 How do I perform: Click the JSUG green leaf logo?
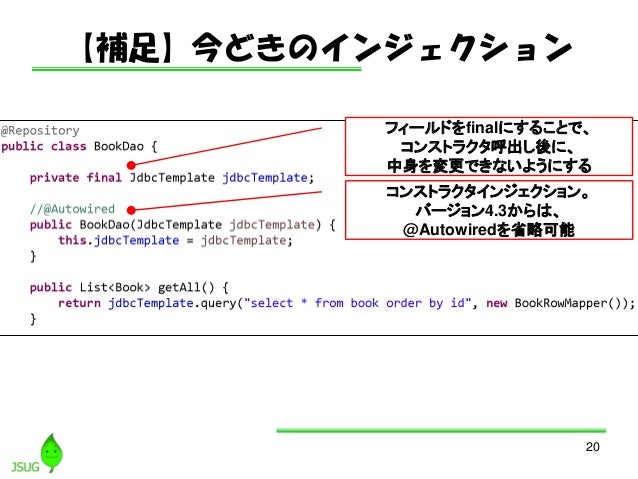pos(52,453)
